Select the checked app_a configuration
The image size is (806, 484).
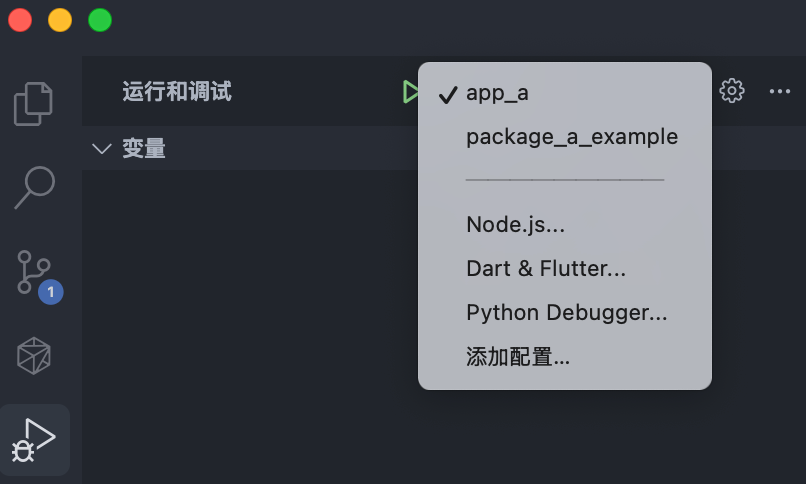pyautogui.click(x=497, y=93)
